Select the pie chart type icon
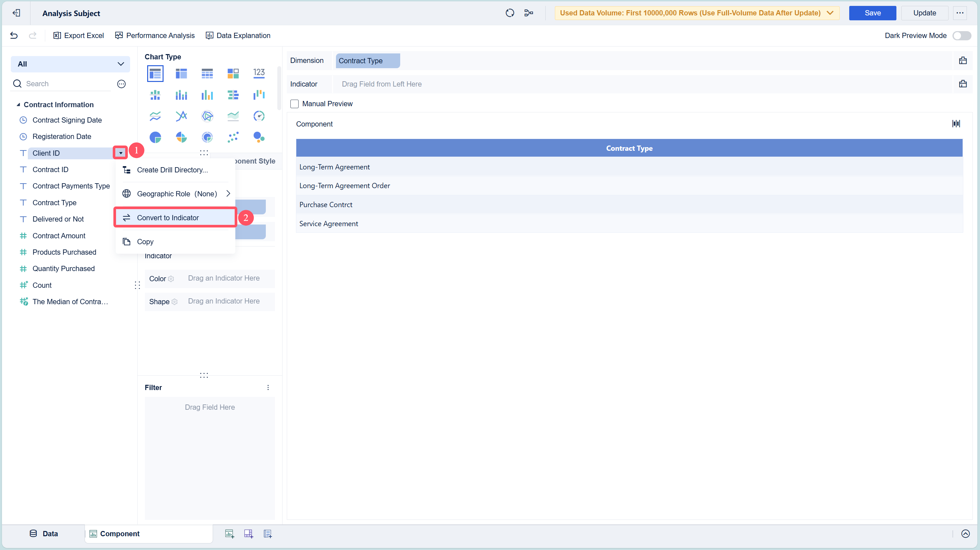 155,137
